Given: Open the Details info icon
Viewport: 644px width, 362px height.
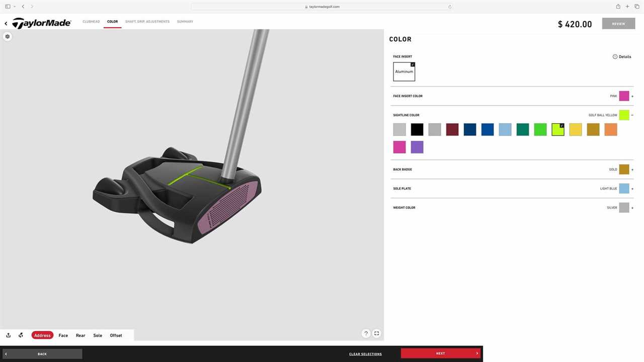Looking at the screenshot, I should click(615, 57).
